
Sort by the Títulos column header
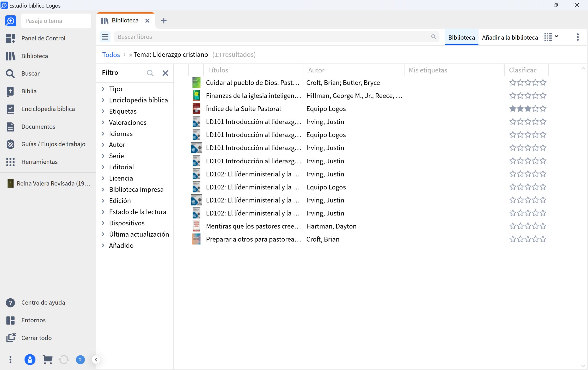pyautogui.click(x=253, y=70)
